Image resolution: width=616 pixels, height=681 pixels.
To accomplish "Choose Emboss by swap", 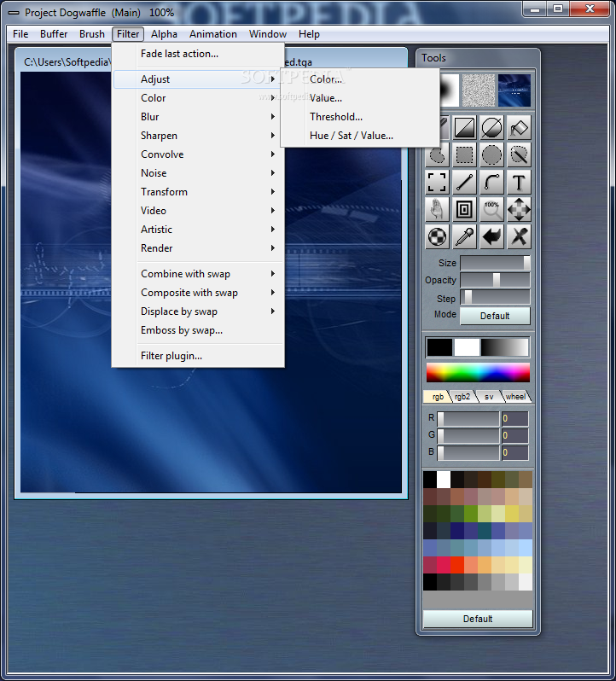I will click(x=198, y=330).
